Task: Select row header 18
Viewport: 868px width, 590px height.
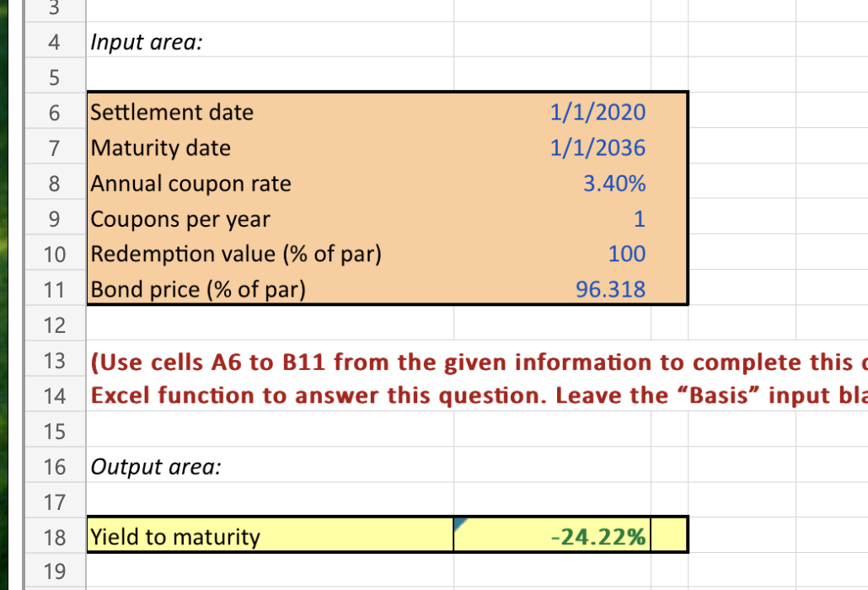Action: click(x=54, y=534)
